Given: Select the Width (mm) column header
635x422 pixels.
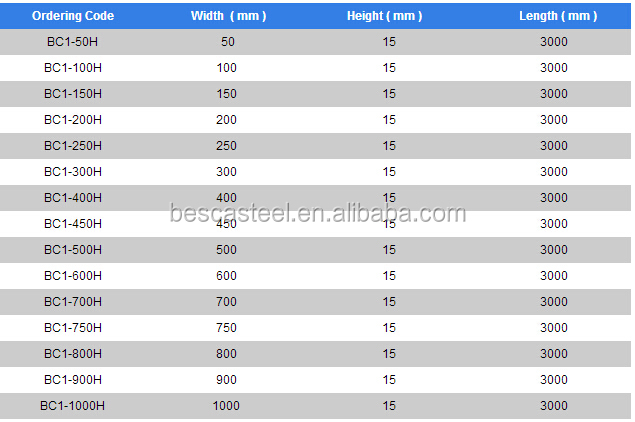Looking at the screenshot, I should click(226, 16).
